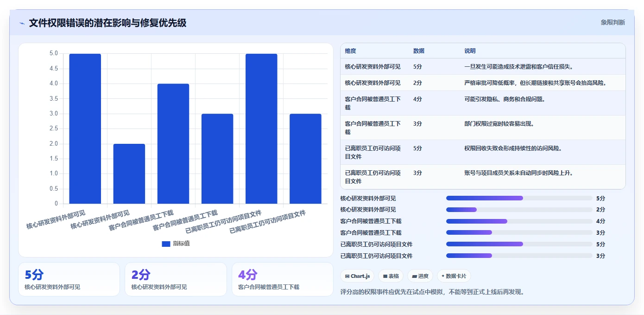Click the 已离职员工仍可访问项目文件 bar reaching 3.0
644x315 pixels.
(x=305, y=159)
